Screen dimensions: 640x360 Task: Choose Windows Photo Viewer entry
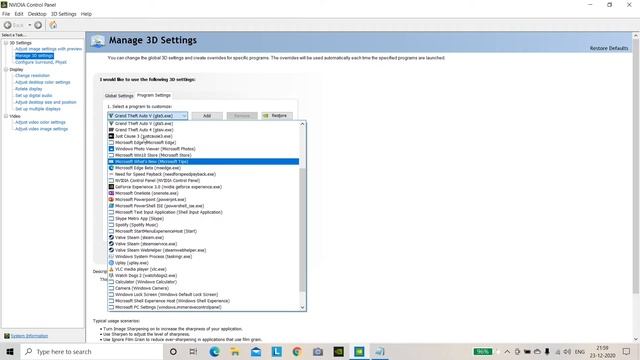[x=203, y=149]
